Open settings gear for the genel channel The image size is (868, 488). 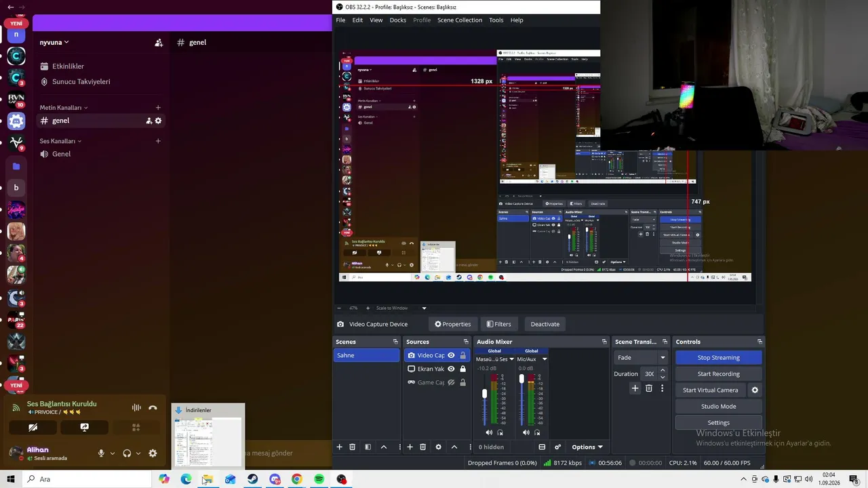click(x=159, y=121)
